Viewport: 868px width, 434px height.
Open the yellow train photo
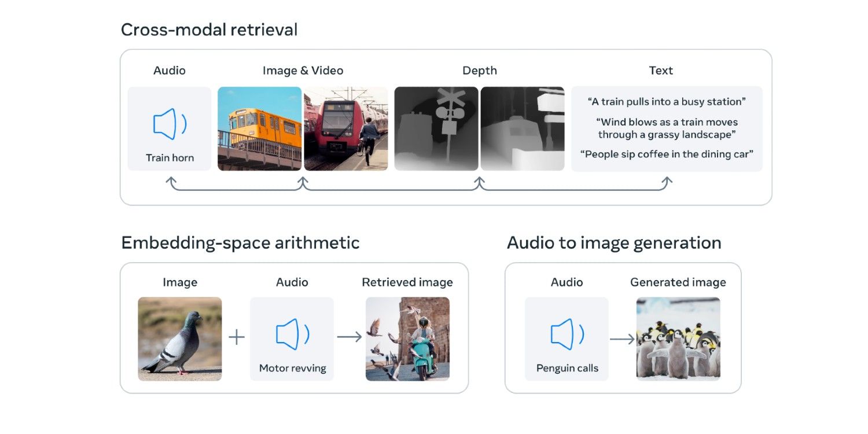[x=259, y=128]
